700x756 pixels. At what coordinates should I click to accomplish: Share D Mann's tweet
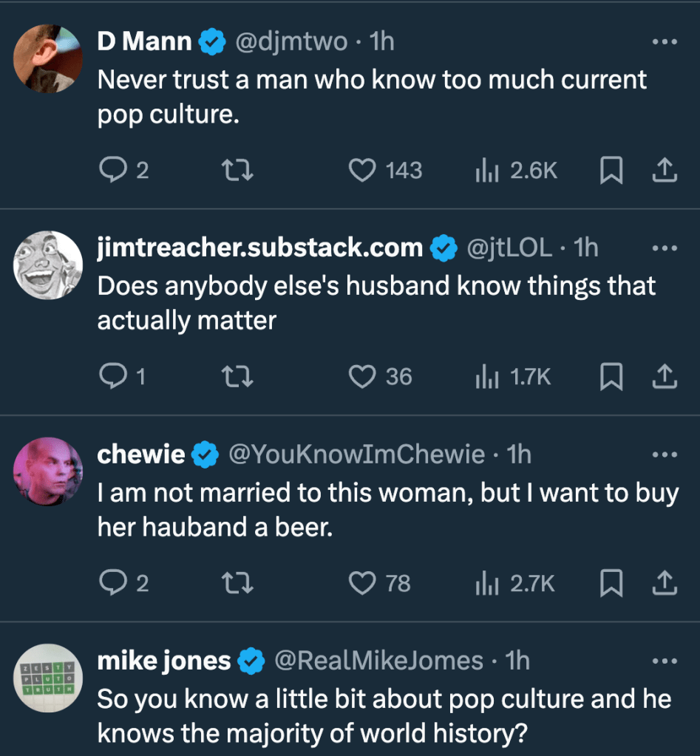(665, 171)
